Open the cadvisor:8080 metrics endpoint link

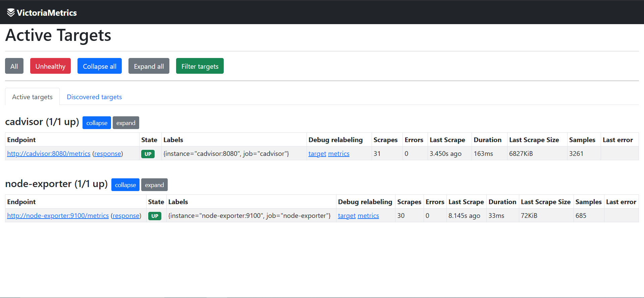coord(49,154)
